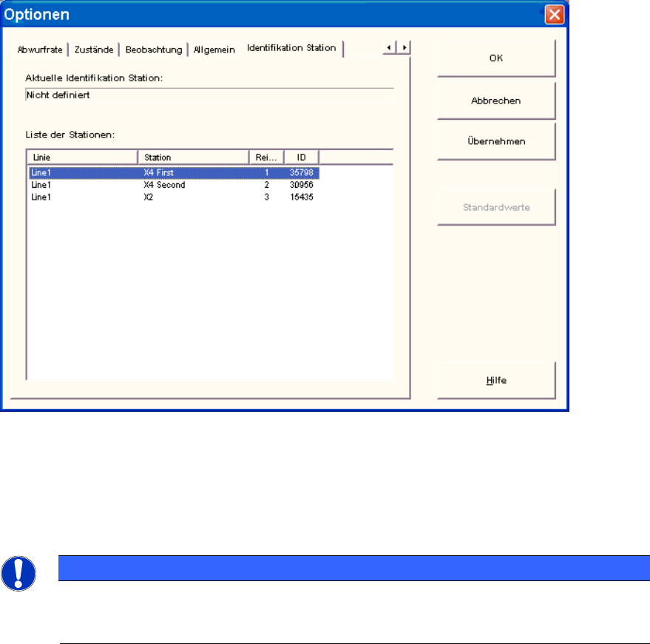This screenshot has height=644, width=650.
Task: Click the blue exclamation notice icon
Action: point(18,574)
